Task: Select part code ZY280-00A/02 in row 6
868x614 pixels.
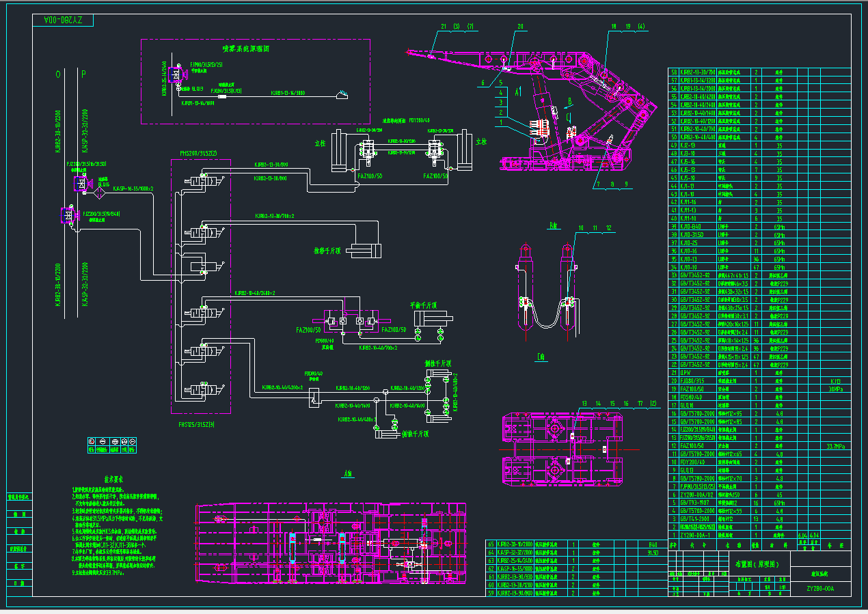Action: [696, 494]
